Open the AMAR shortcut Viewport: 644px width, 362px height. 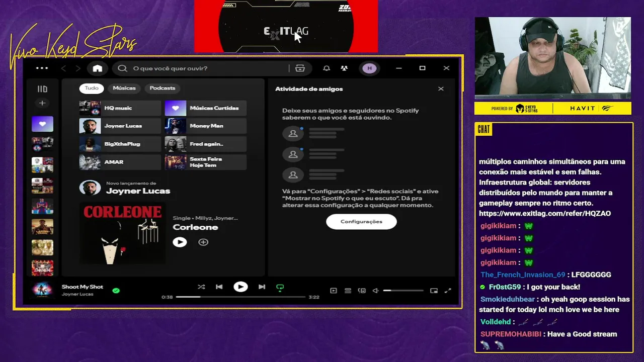click(x=120, y=162)
